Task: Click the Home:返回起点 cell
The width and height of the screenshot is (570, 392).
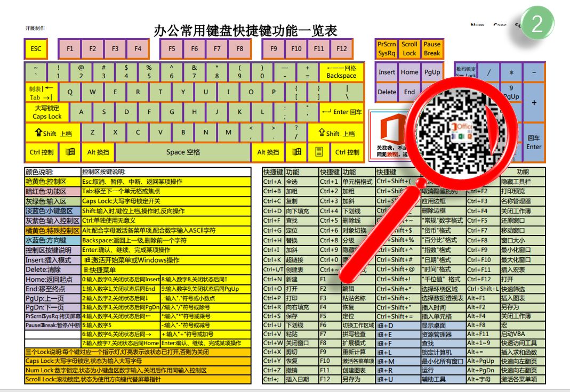Action: tap(52, 280)
